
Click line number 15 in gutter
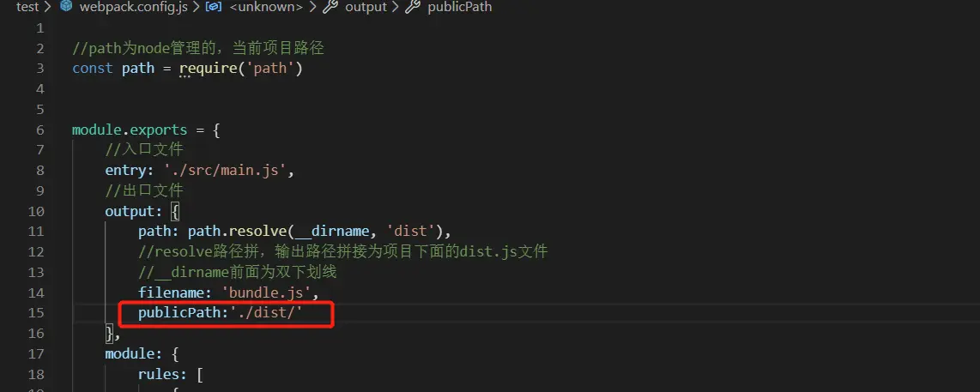[x=36, y=312]
